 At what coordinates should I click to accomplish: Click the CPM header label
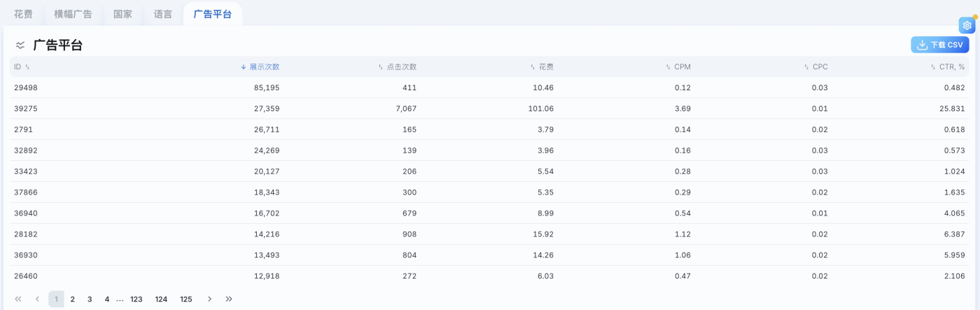[682, 67]
